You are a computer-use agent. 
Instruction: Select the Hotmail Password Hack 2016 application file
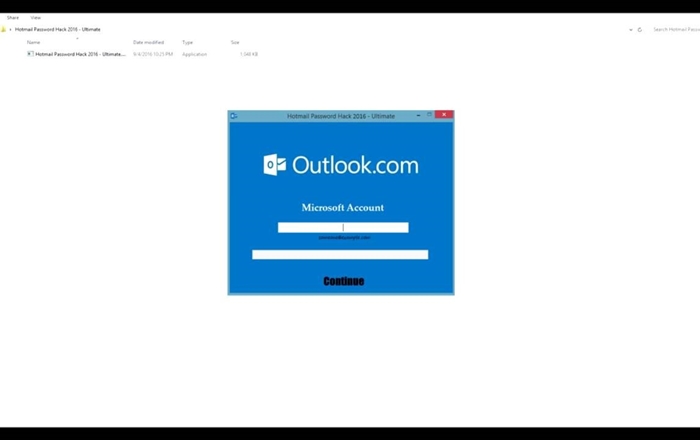[x=80, y=54]
